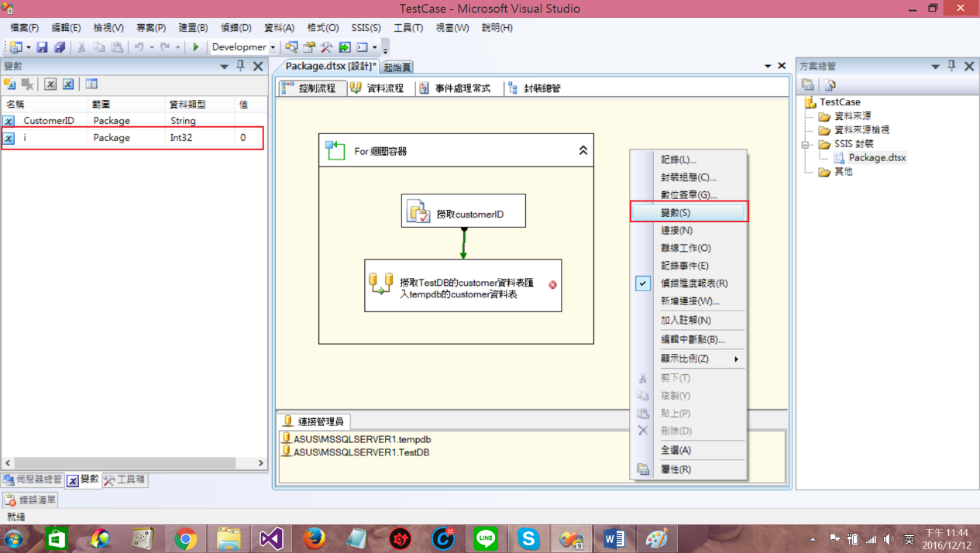Toggle Show All Variables icon
This screenshot has height=553, width=980.
[x=68, y=84]
